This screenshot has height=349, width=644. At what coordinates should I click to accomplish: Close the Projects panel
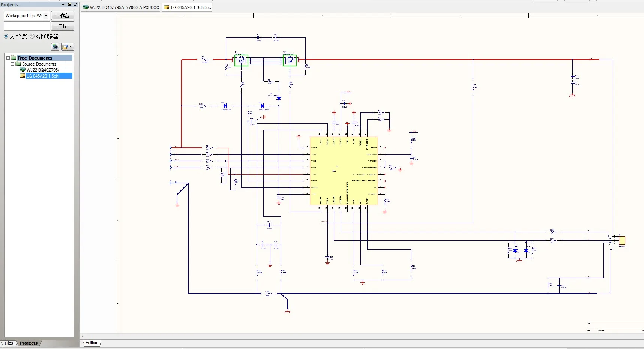[75, 4]
